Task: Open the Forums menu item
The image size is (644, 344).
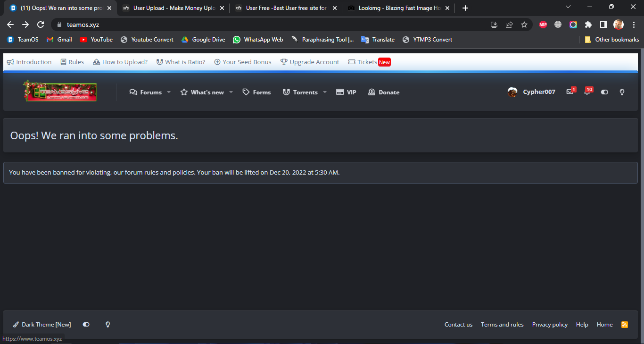Action: [146, 92]
